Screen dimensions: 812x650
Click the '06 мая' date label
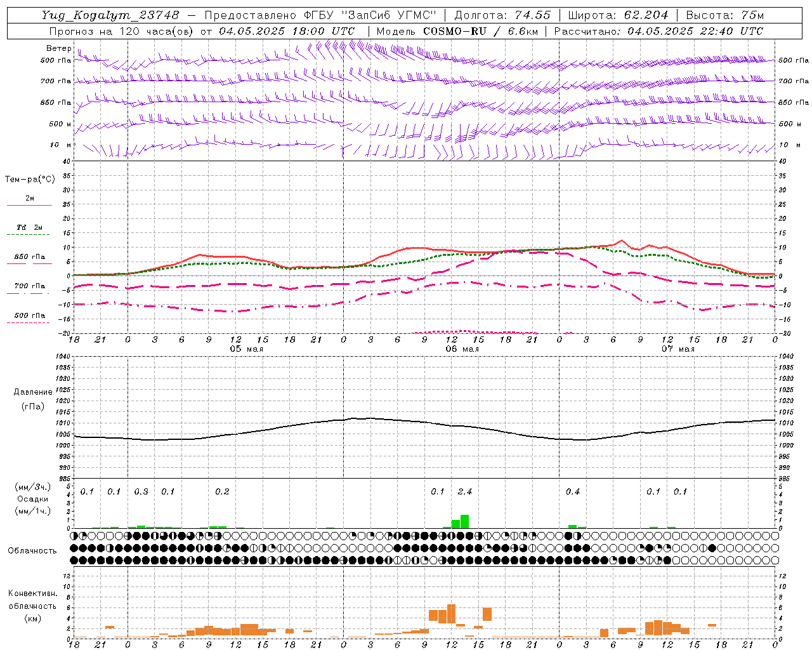[462, 349]
